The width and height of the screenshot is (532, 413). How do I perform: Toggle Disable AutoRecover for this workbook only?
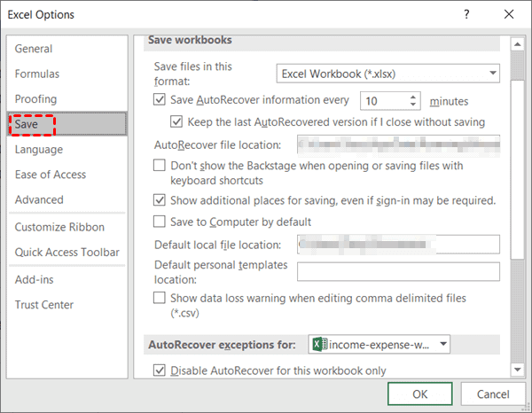pyautogui.click(x=160, y=370)
